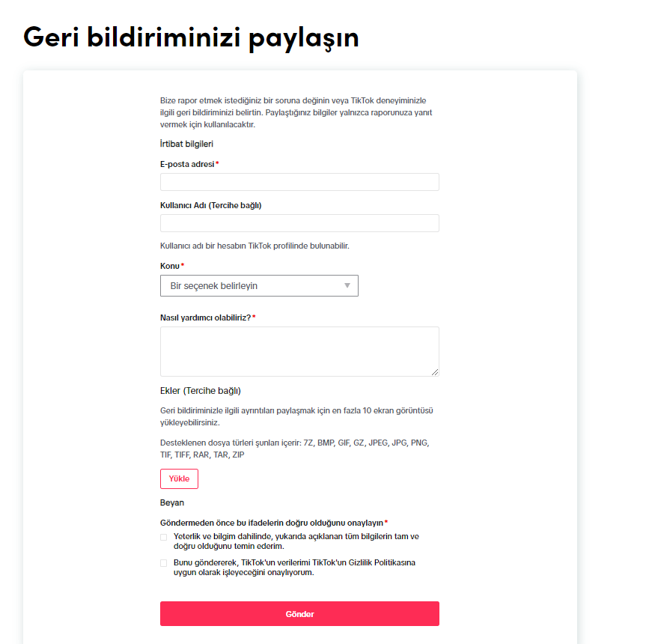Open the 'Bir seçenek belirleyin' selector
652x644 pixels.
[x=258, y=285]
